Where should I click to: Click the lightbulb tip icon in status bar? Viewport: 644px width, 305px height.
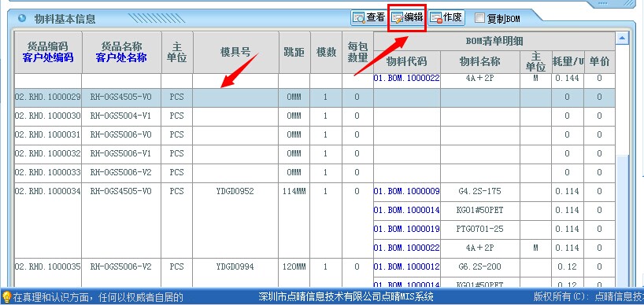click(6, 296)
